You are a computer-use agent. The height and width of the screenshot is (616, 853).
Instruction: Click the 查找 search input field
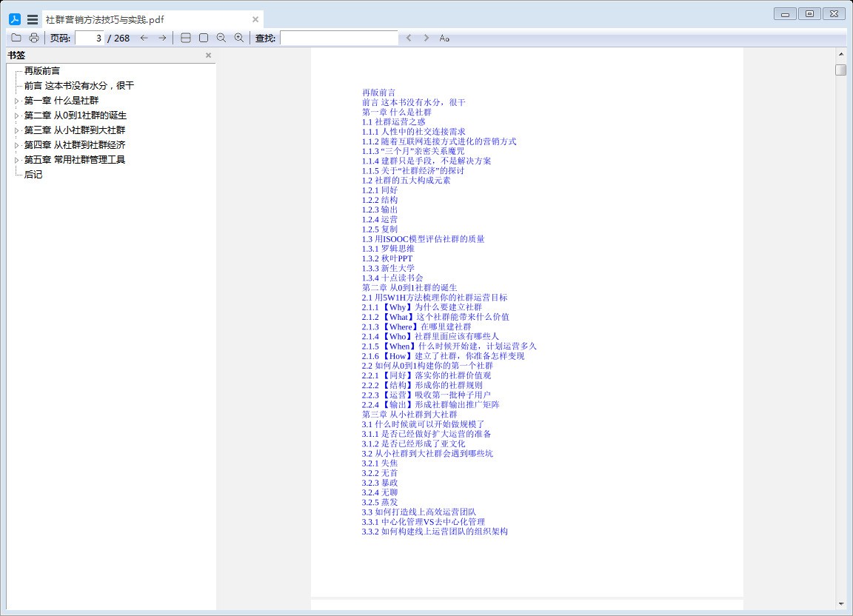pyautogui.click(x=339, y=38)
